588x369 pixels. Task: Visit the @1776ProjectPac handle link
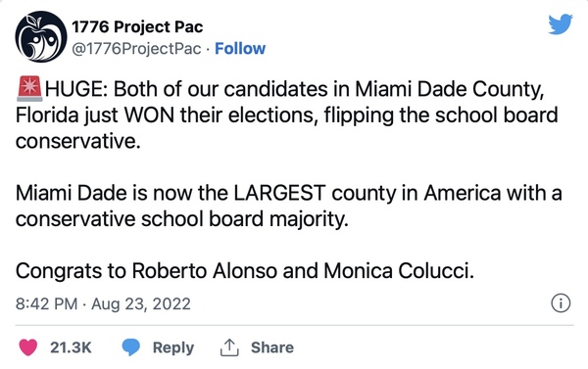(x=136, y=49)
